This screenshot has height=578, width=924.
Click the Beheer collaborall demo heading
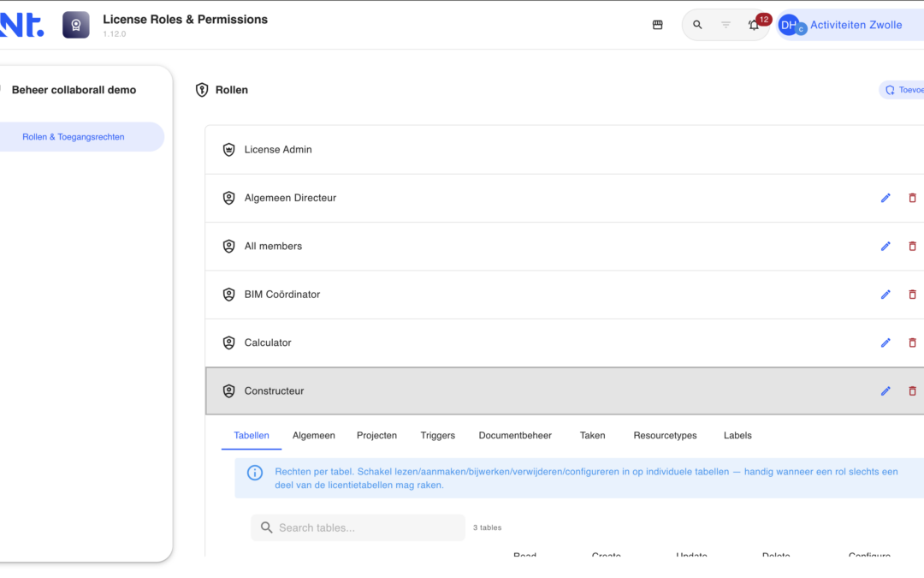coord(74,90)
